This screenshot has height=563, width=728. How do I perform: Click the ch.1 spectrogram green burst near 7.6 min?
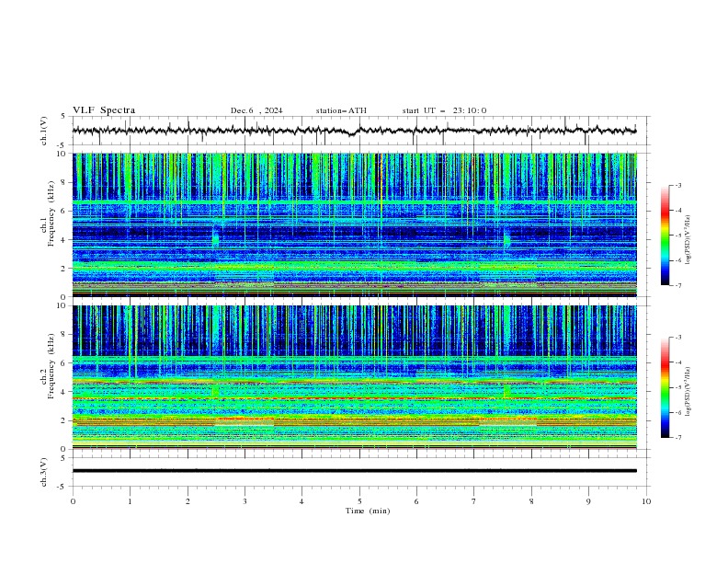tap(506, 238)
